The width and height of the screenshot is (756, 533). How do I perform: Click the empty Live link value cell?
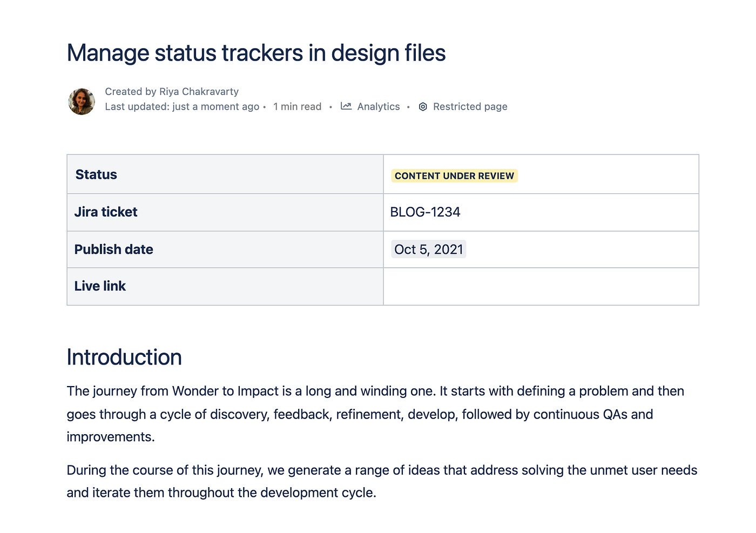tap(541, 287)
